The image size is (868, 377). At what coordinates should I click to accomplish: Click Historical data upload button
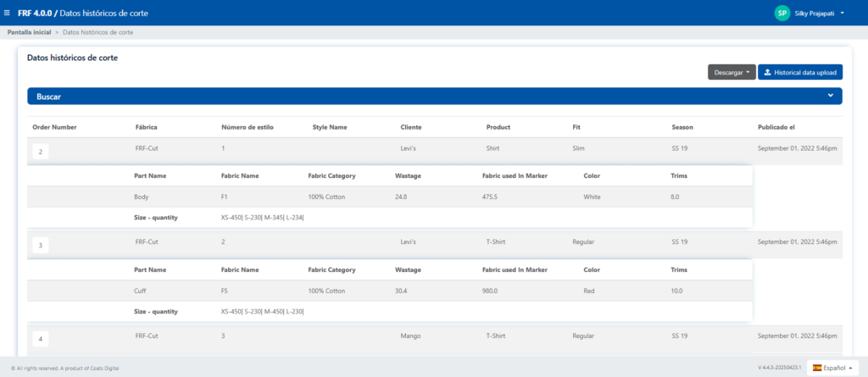(x=799, y=73)
